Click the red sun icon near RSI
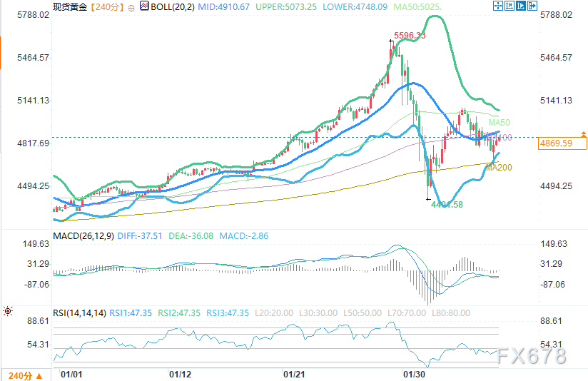This screenshot has width=588, height=381. pyautogui.click(x=7, y=311)
